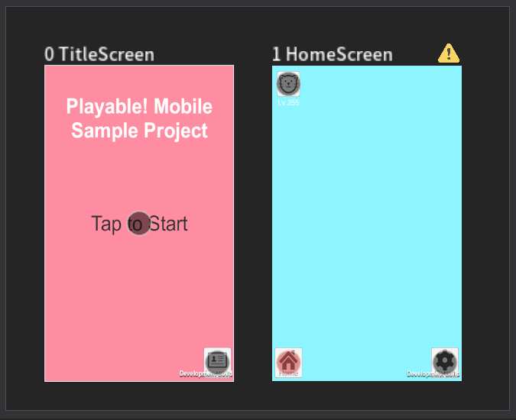The width and height of the screenshot is (516, 420).
Task: Click the Home caption under house icon
Action: pyautogui.click(x=288, y=373)
